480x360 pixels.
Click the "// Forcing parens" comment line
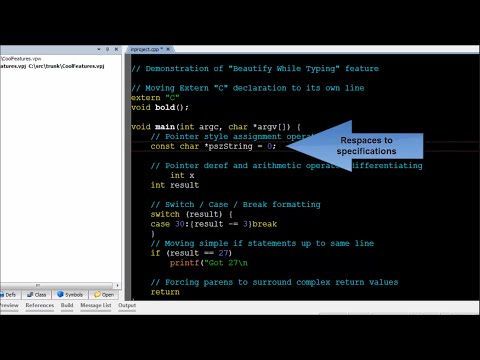click(274, 282)
